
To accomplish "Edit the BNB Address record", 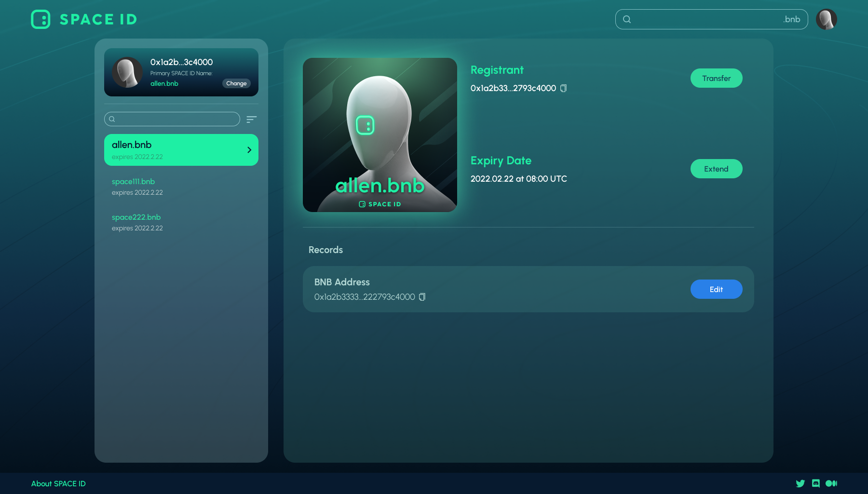I will 716,289.
